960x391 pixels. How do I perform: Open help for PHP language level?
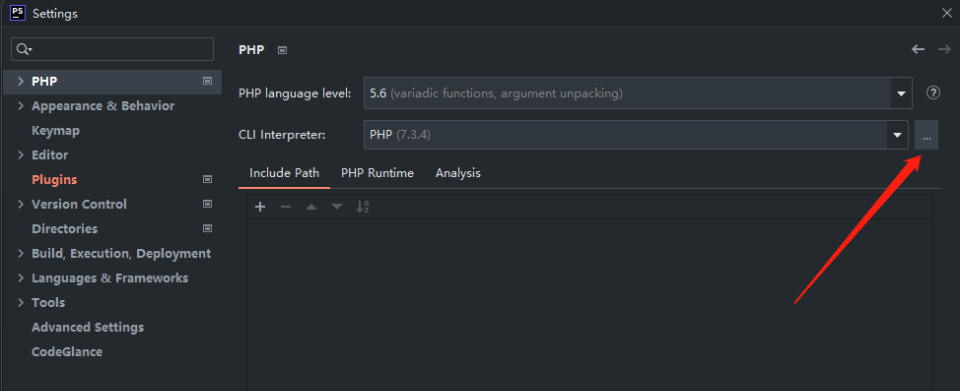(x=933, y=93)
